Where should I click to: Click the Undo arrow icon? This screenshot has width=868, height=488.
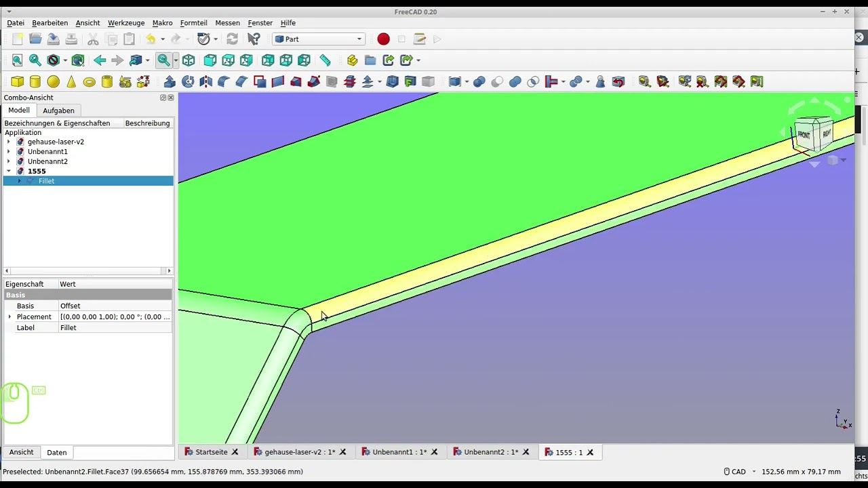[x=151, y=39]
